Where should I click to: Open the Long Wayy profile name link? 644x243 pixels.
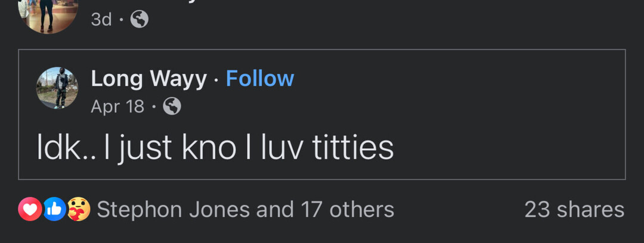pyautogui.click(x=148, y=79)
